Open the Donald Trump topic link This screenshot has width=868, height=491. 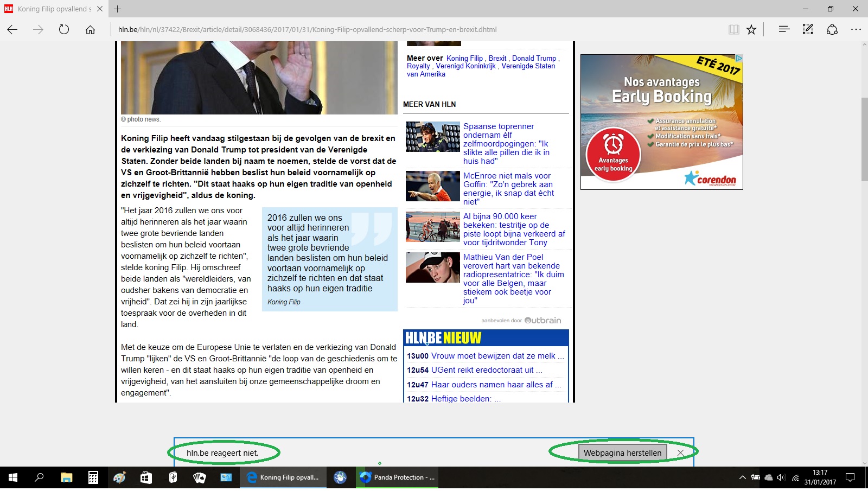[534, 58]
